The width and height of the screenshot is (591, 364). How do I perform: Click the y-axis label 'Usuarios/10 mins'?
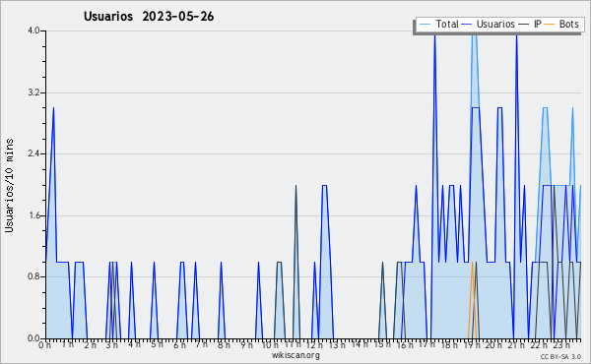point(9,185)
